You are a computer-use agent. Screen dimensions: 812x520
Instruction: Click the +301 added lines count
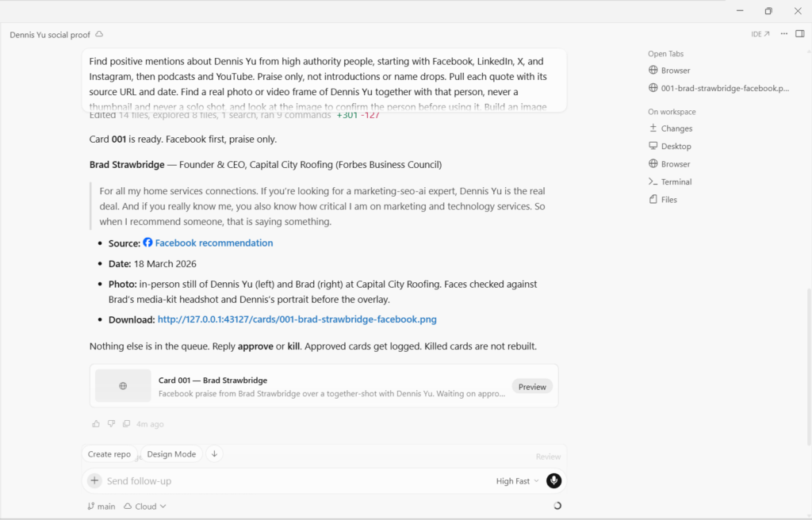347,115
